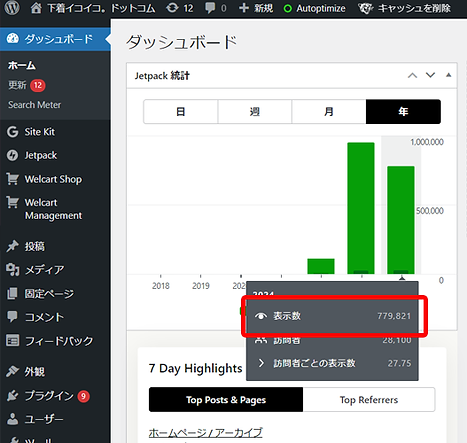Click the Welcart Management cart icon
467x443 pixels.
pyautogui.click(x=13, y=202)
